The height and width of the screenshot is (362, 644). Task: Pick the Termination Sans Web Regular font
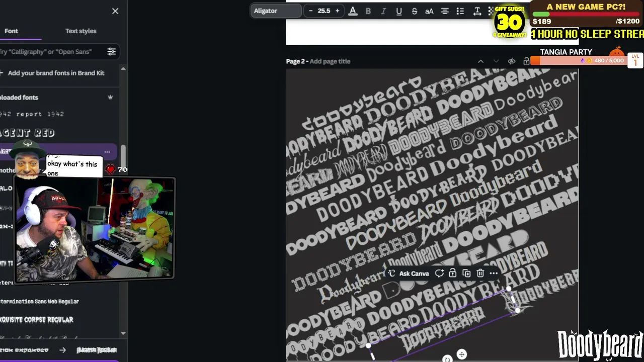point(40,302)
